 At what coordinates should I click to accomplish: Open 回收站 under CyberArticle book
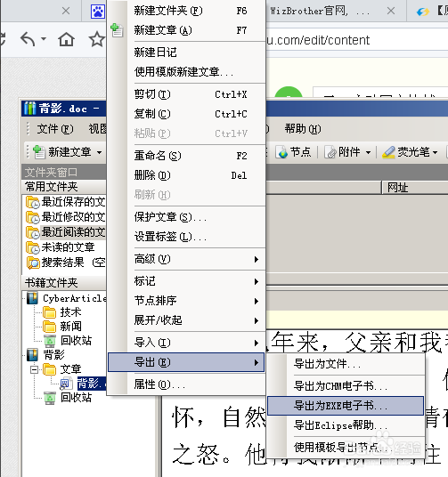pyautogui.click(x=68, y=341)
